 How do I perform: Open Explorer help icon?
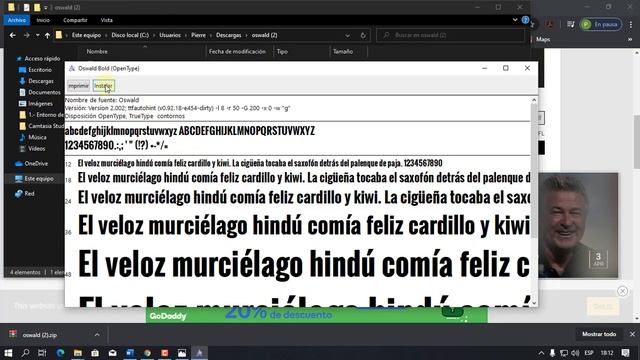point(525,20)
